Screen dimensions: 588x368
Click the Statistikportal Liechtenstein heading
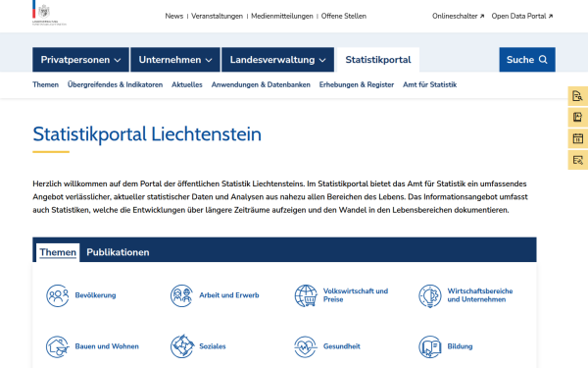pos(147,134)
